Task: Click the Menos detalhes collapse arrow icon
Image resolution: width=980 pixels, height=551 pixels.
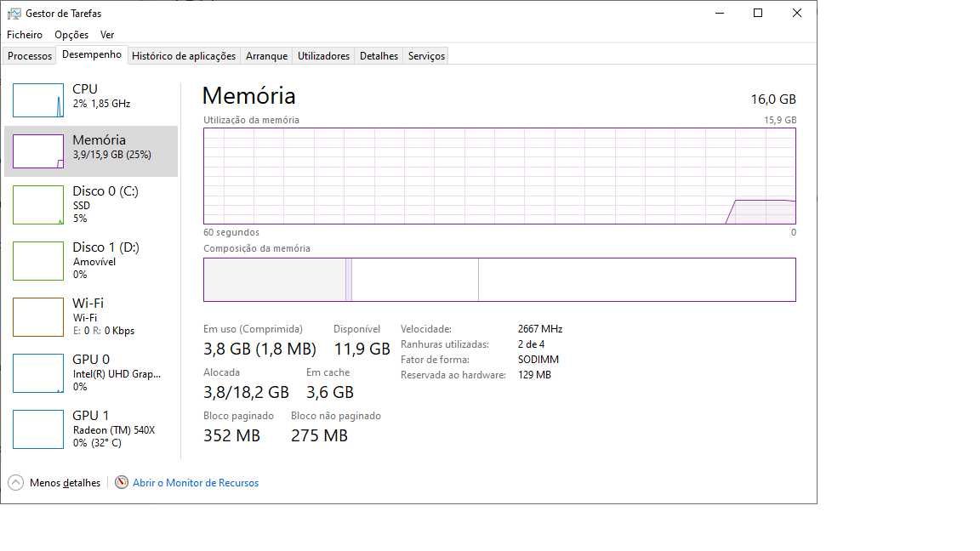Action: (x=15, y=483)
